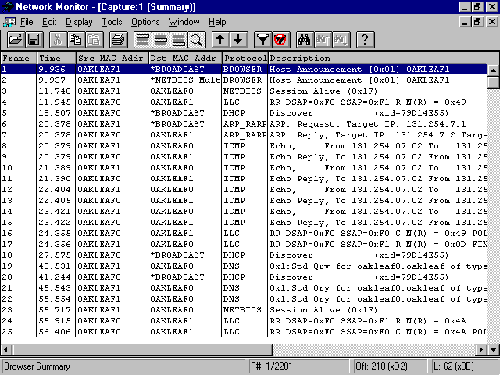500x375 pixels.
Task: Select frame 20 time value 41.244
Action: [55, 277]
